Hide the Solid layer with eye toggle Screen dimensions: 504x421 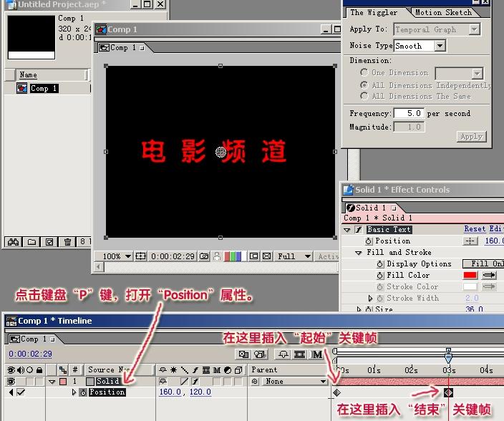tap(11, 382)
